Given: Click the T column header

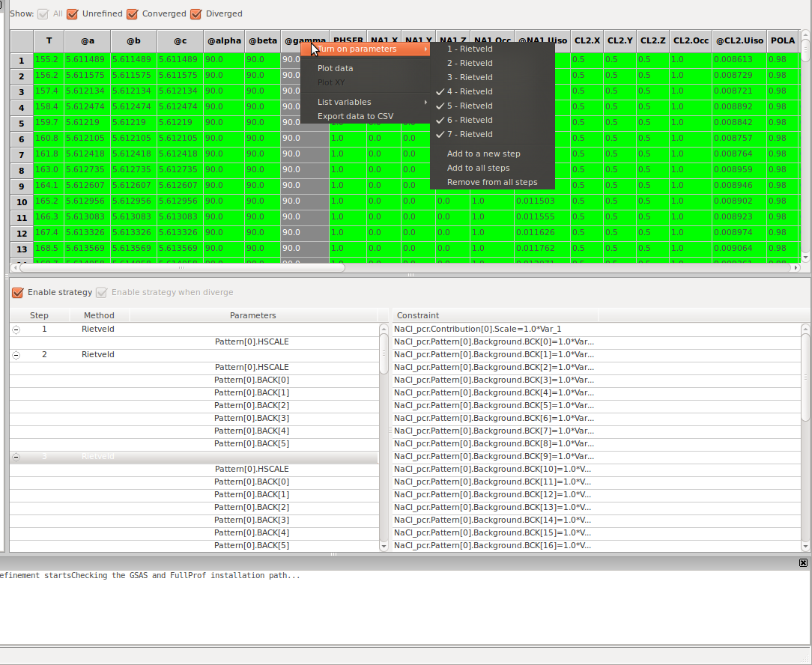Looking at the screenshot, I should 49,41.
